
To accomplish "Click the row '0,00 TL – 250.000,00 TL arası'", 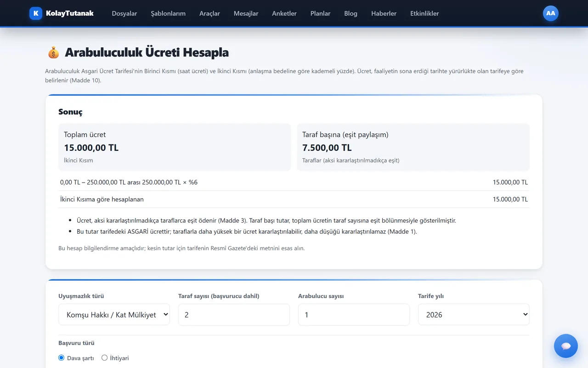I will pyautogui.click(x=294, y=182).
